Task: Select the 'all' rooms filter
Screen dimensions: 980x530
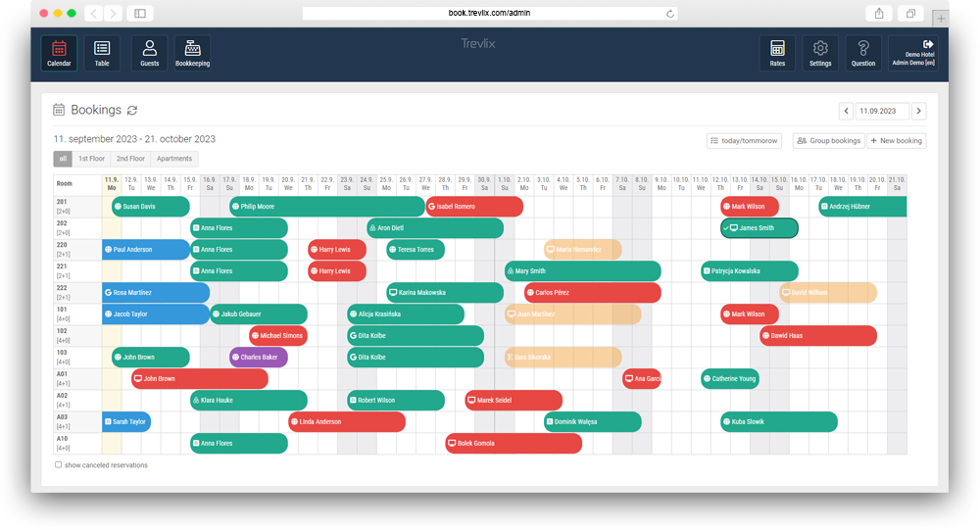Action: click(x=63, y=159)
